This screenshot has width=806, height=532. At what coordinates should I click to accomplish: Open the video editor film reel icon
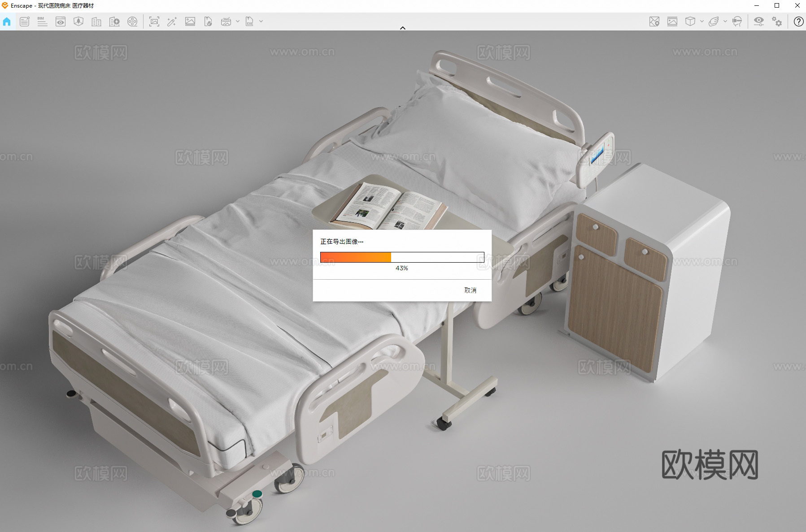point(132,22)
